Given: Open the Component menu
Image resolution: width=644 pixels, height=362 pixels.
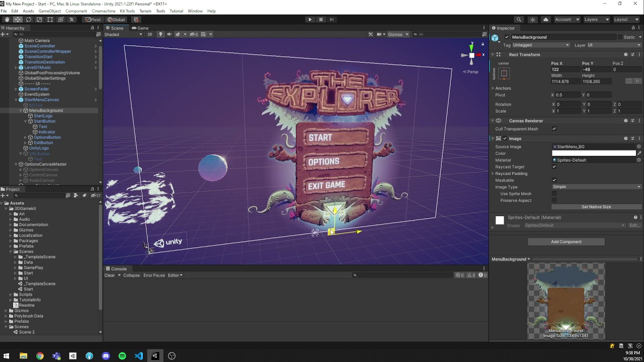Looking at the screenshot, I should point(76,11).
